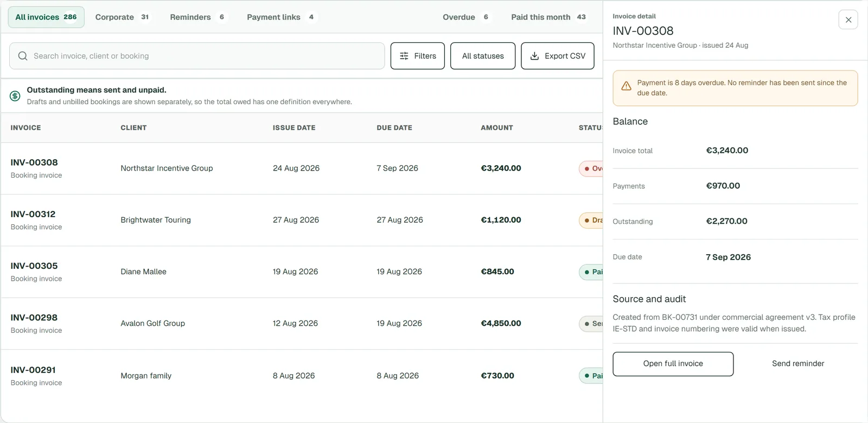Click the status badge on the INV-00298 row

click(x=591, y=324)
